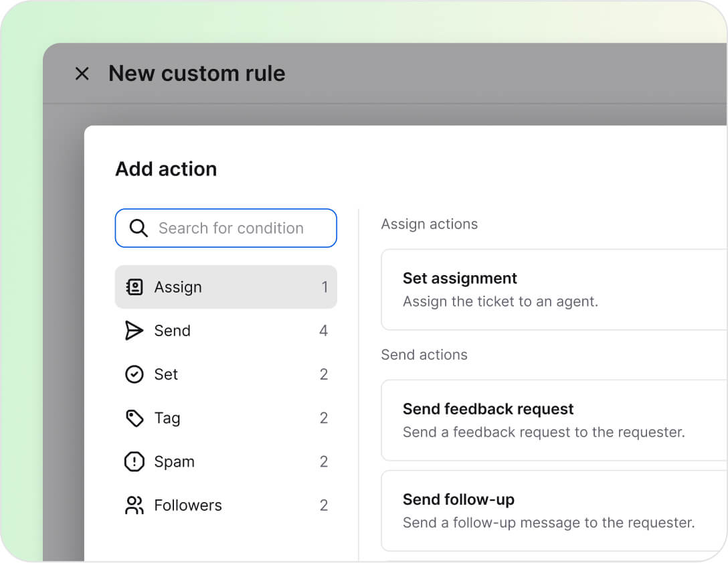Select the Tag label icon
The width and height of the screenshot is (728, 563).
point(134,418)
